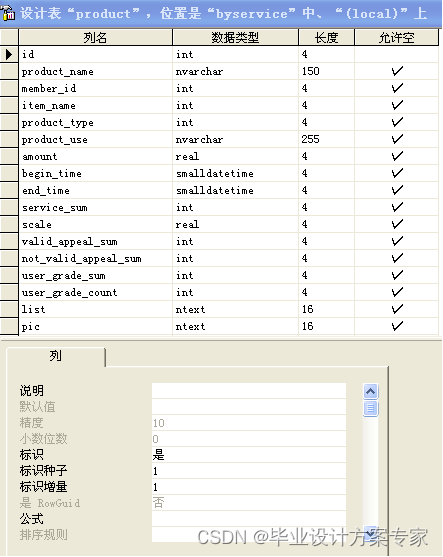Click the 公式 formula input field

(x=249, y=519)
